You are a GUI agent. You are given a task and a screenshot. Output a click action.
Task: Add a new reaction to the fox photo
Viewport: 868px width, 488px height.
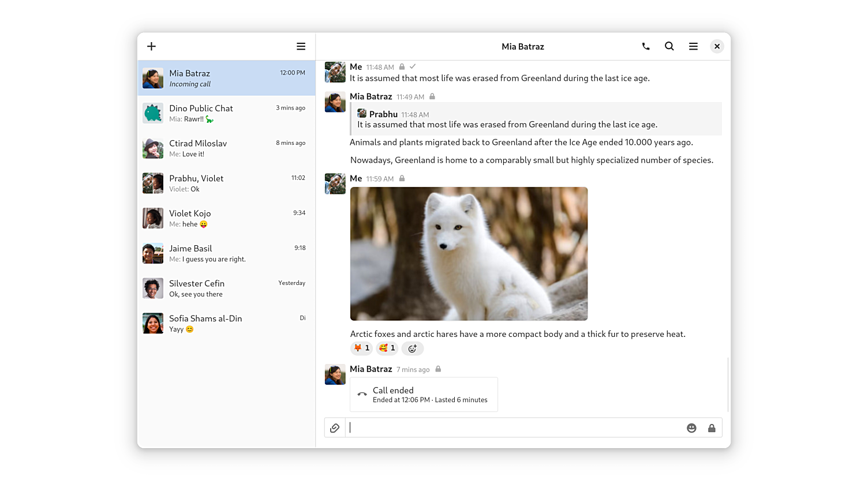[412, 348]
